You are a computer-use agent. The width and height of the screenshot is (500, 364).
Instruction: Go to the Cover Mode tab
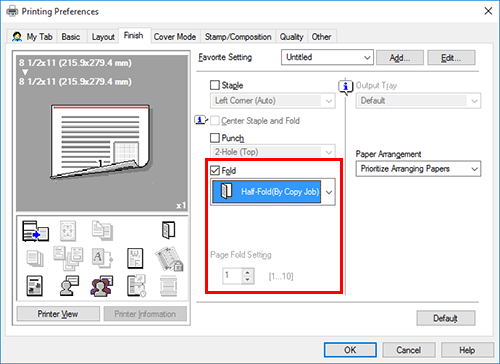[x=175, y=37]
